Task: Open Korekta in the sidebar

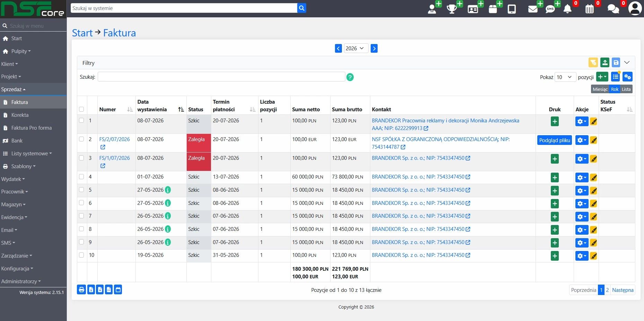Action: pos(20,115)
